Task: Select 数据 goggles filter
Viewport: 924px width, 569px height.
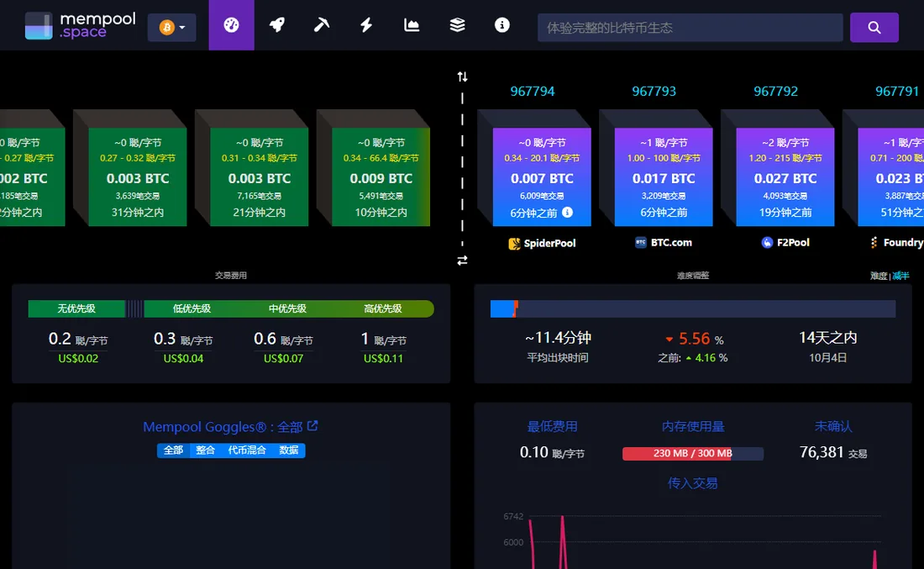Action: click(289, 450)
